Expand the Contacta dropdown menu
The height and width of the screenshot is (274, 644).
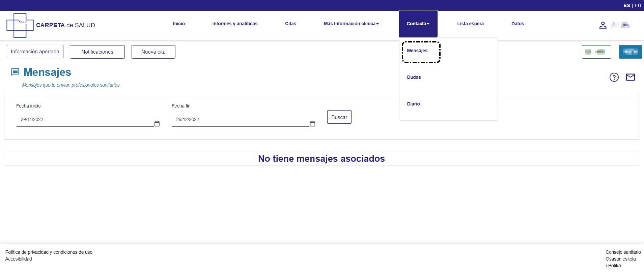pyautogui.click(x=418, y=24)
